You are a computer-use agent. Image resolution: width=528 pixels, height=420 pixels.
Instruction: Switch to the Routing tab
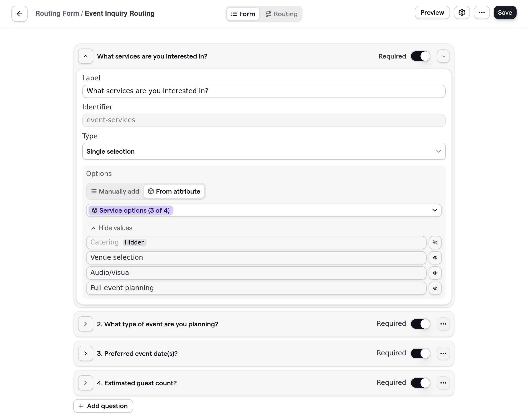pos(281,14)
